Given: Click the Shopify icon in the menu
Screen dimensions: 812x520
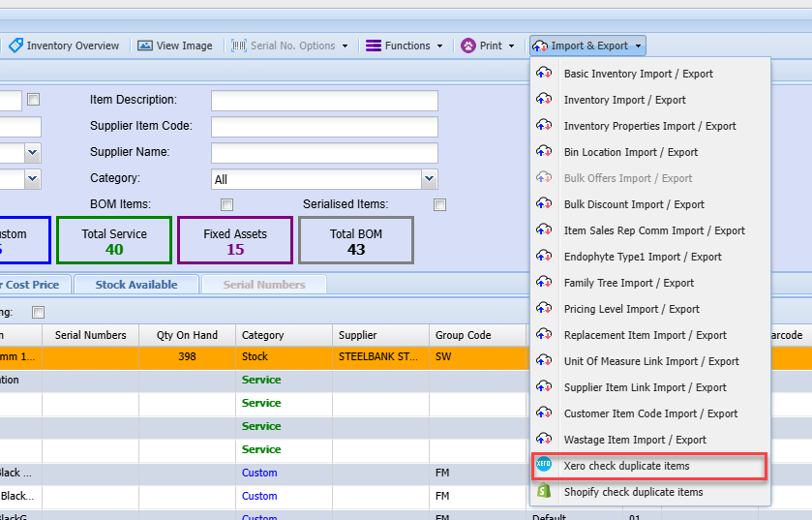Looking at the screenshot, I should pyautogui.click(x=544, y=492).
